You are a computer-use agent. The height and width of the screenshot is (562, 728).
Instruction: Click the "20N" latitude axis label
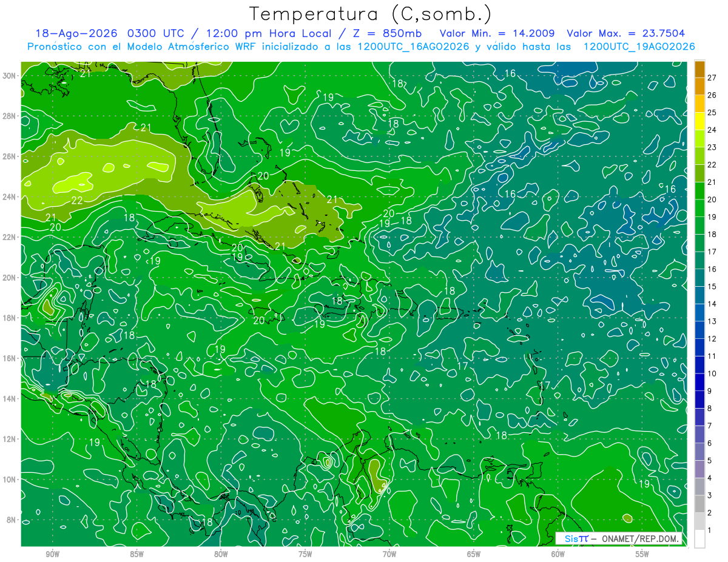click(10, 278)
